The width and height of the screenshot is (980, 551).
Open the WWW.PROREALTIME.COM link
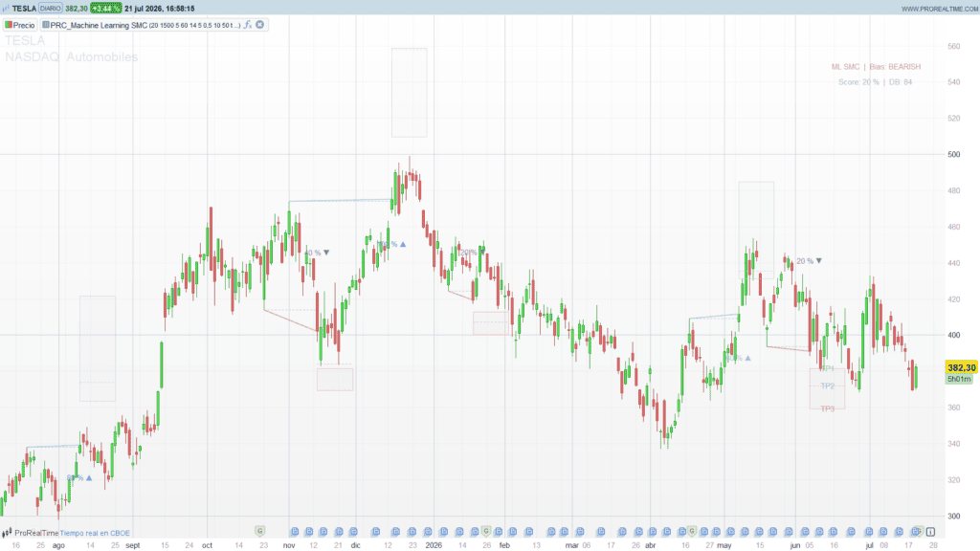pos(940,9)
